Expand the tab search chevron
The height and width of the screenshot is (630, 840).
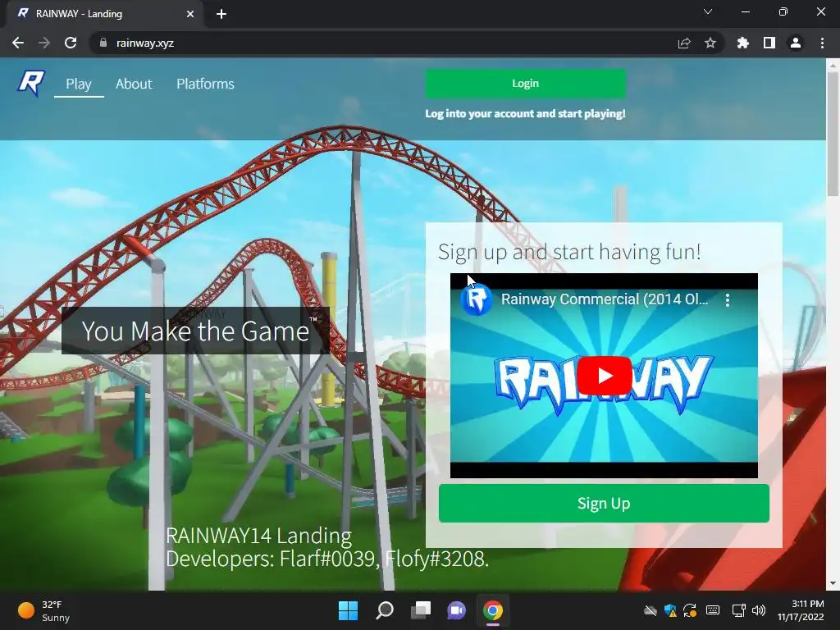(x=708, y=11)
